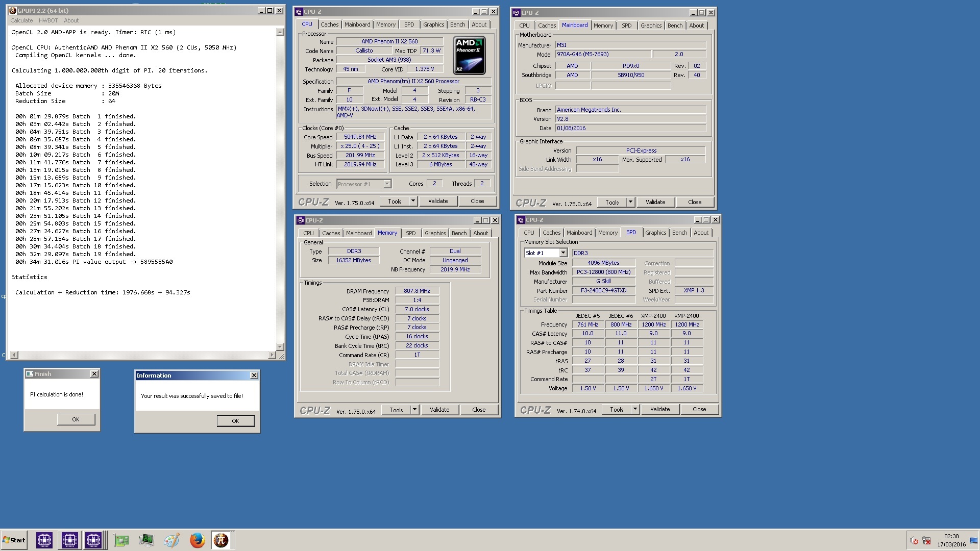Click Validate in the CPU-Z CPU window
Viewport: 980px width, 551px height.
pos(438,202)
